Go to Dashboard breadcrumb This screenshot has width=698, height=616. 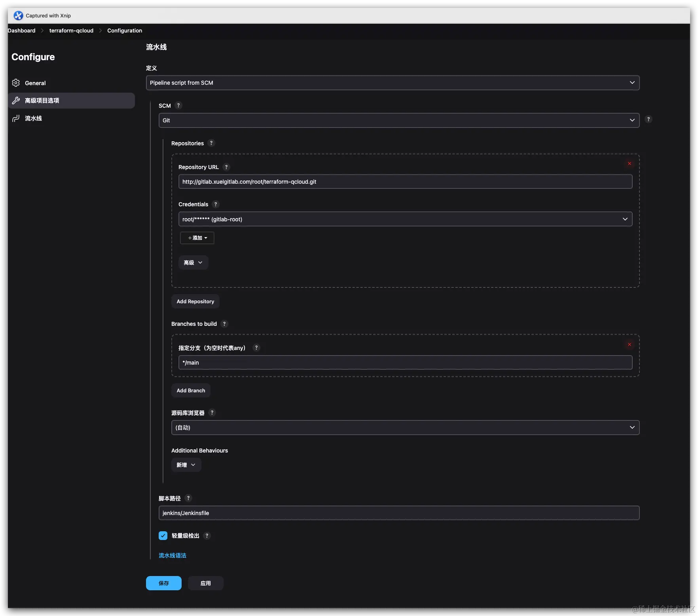tap(21, 30)
